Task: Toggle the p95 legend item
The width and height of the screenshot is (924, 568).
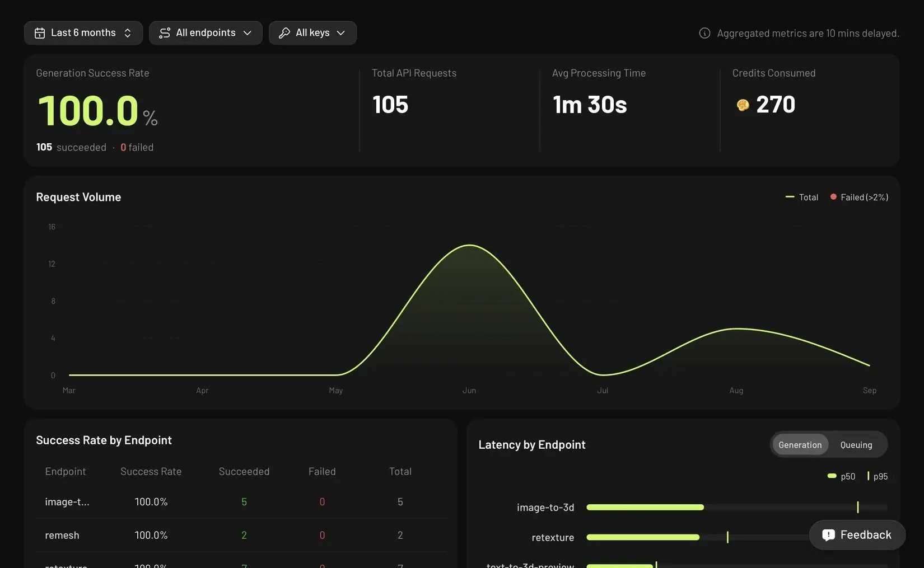Action: 878,476
